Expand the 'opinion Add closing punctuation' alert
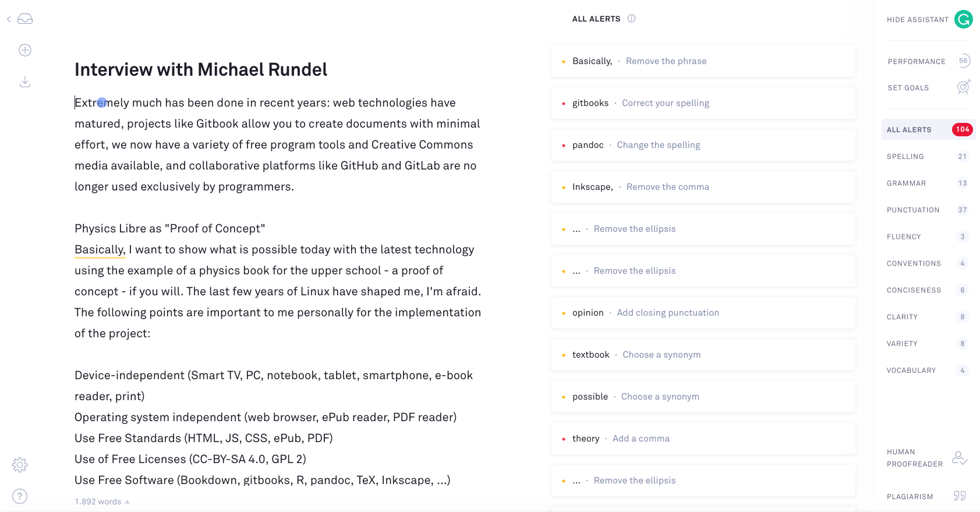 (703, 313)
